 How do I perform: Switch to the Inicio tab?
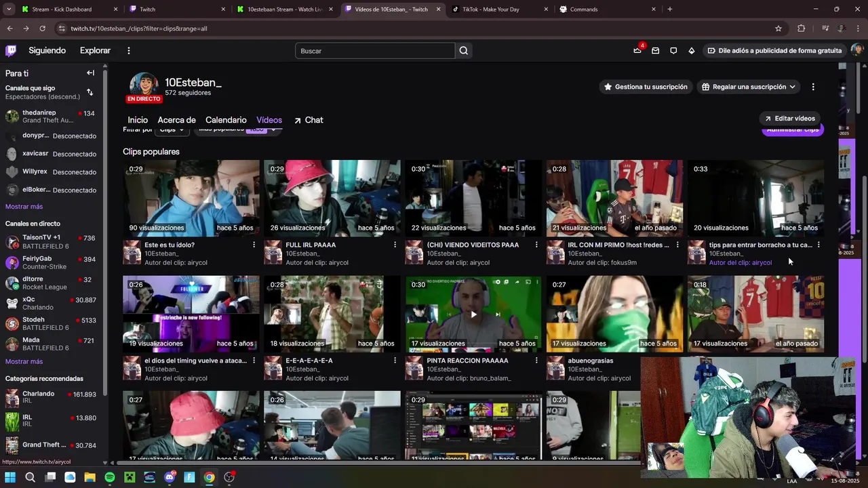(138, 120)
